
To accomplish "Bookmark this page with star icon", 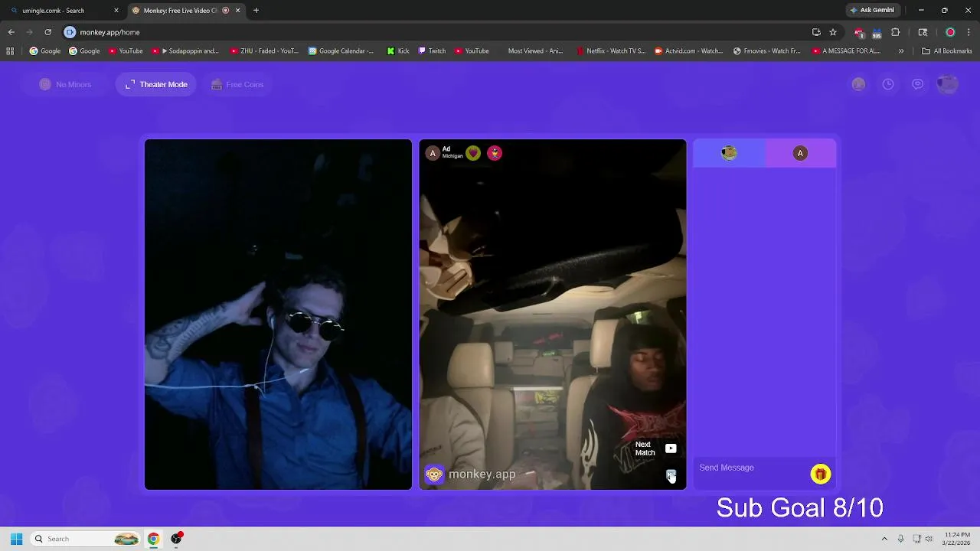I will pyautogui.click(x=833, y=32).
